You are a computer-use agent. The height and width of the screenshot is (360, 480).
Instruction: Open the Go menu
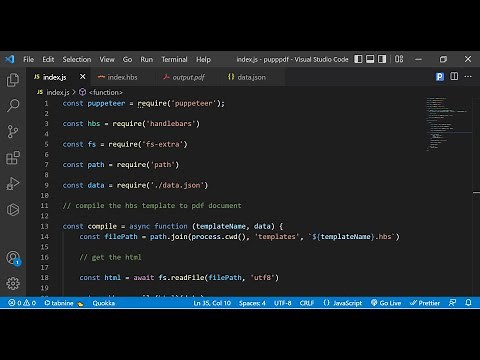(x=127, y=59)
